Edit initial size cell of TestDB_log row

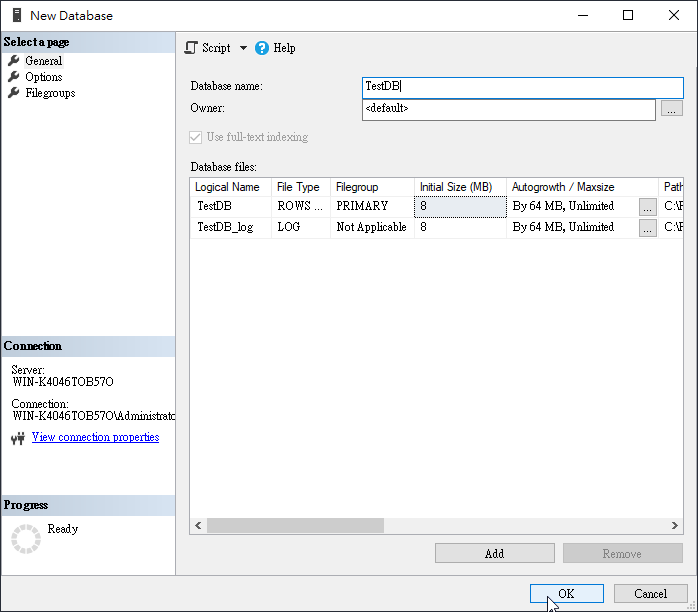click(x=460, y=227)
